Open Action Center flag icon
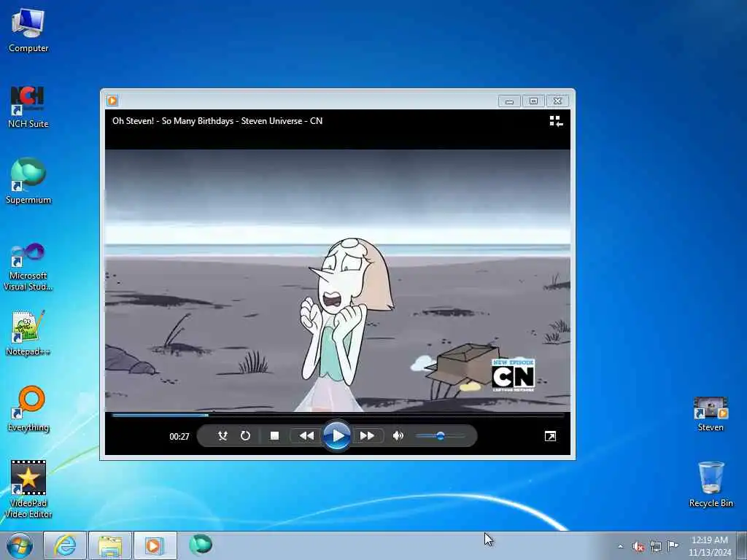Image resolution: width=747 pixels, height=560 pixels. [673, 545]
